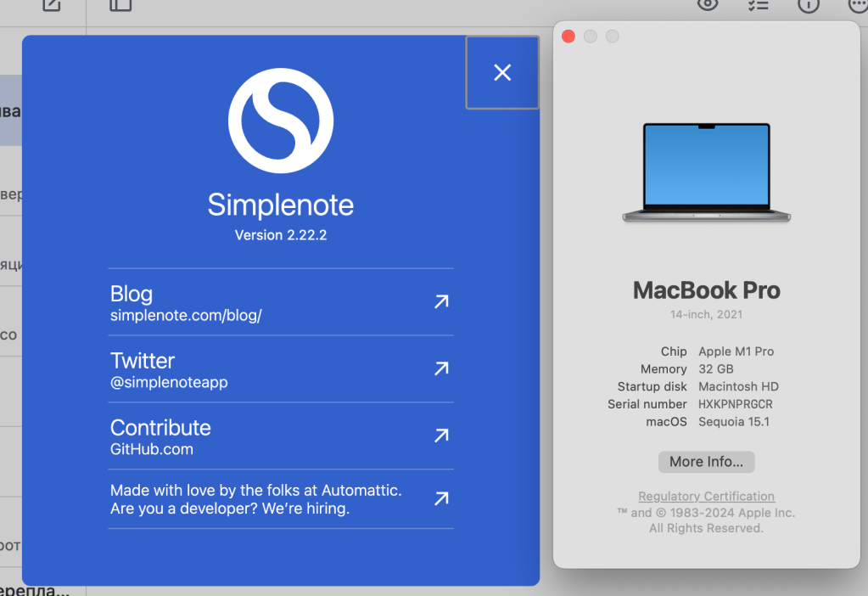Close the About This Mac window

pos(568,37)
